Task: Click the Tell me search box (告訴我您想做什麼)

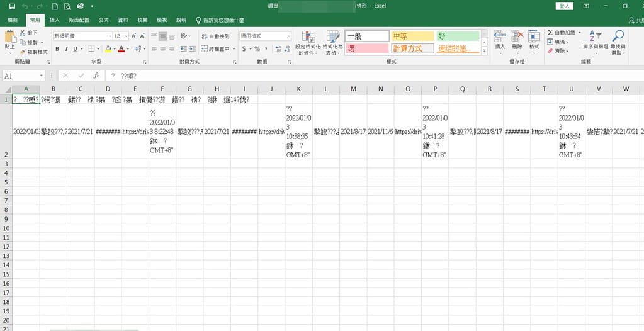Action: pyautogui.click(x=220, y=20)
